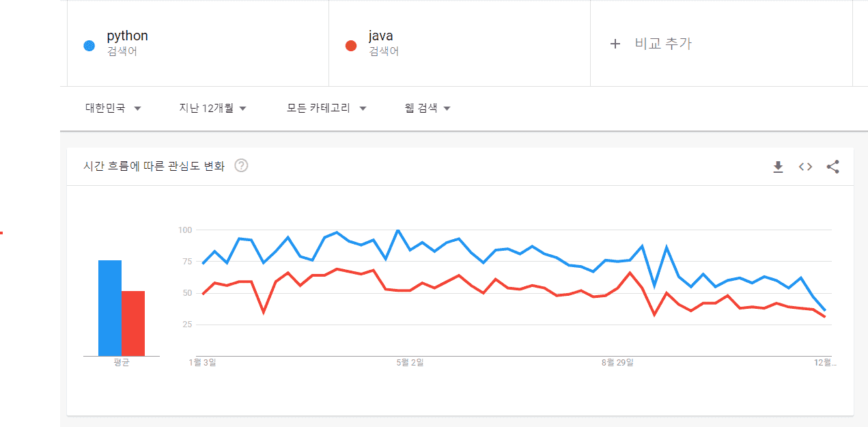Image resolution: width=868 pixels, height=427 pixels.
Task: Download the interest over time chart data
Action: tap(778, 167)
